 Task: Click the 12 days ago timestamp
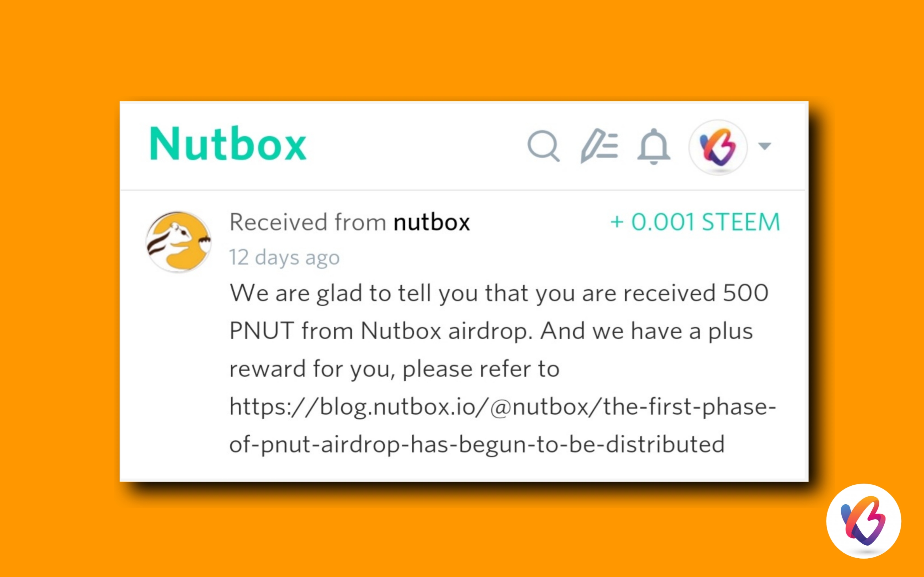click(284, 258)
